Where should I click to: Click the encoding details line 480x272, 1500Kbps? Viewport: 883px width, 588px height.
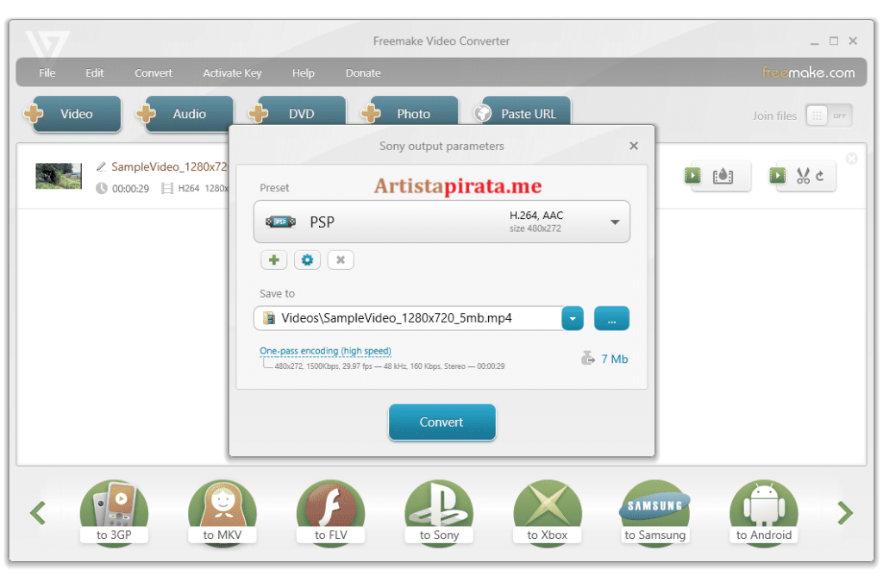click(x=389, y=366)
